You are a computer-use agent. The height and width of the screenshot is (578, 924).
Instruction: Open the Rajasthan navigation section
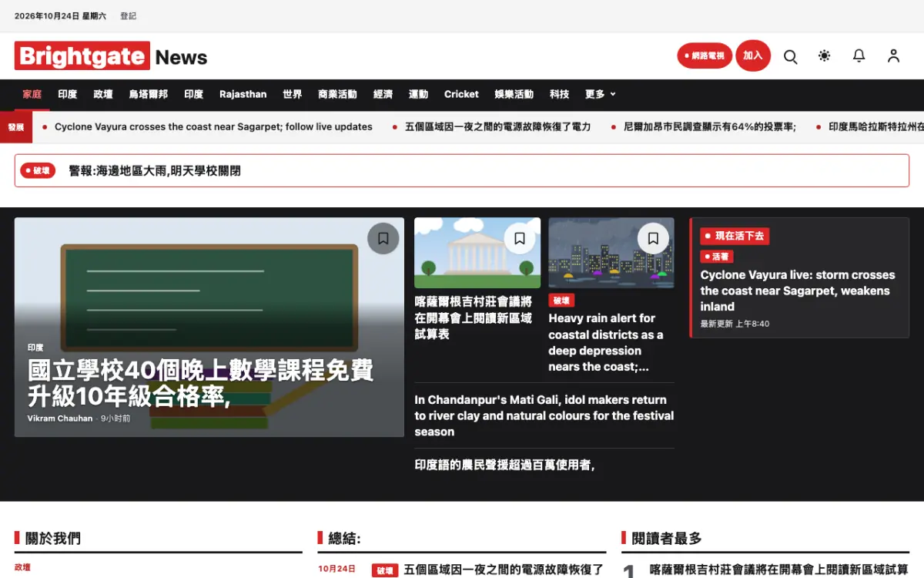coord(243,94)
